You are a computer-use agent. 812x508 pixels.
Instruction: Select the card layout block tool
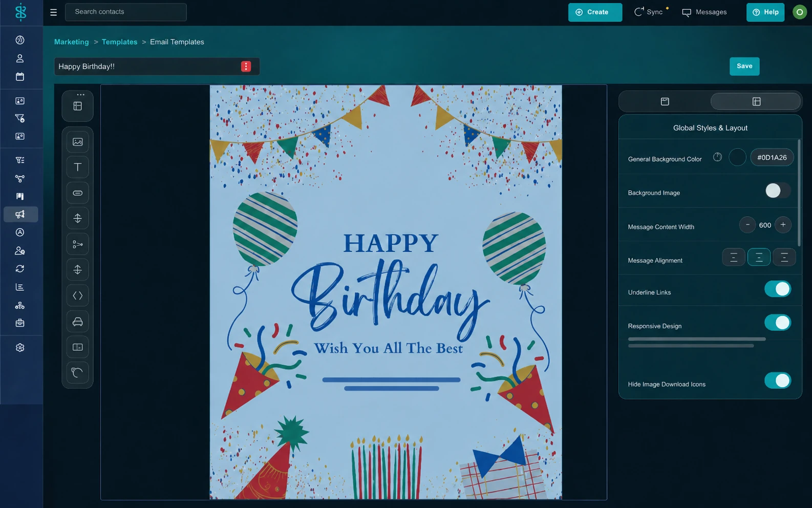click(x=78, y=347)
